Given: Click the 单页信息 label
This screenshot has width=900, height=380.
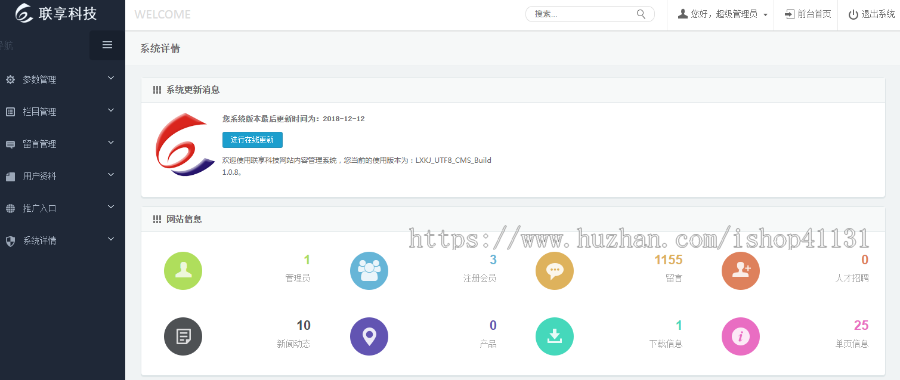Looking at the screenshot, I should tap(852, 344).
